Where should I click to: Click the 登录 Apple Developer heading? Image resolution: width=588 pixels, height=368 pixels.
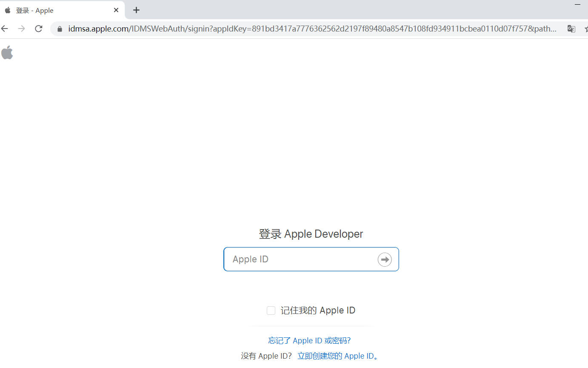(x=311, y=234)
